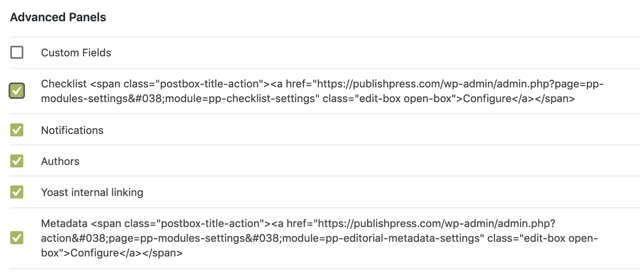Disable the Notifications checkbox
The width and height of the screenshot is (644, 272).
(16, 130)
